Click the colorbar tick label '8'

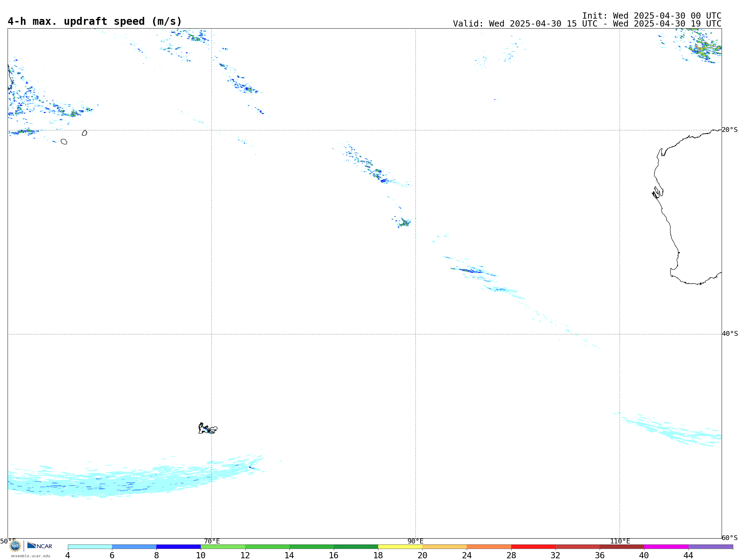coord(156,555)
